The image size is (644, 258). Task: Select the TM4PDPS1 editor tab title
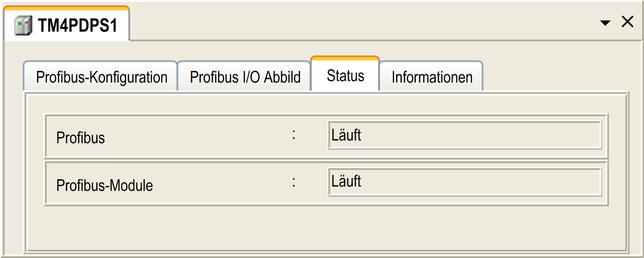tap(77, 26)
